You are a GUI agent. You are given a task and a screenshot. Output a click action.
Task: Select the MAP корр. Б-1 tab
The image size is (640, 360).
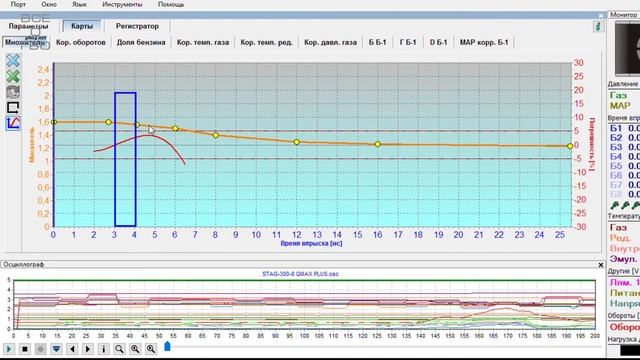point(484,42)
